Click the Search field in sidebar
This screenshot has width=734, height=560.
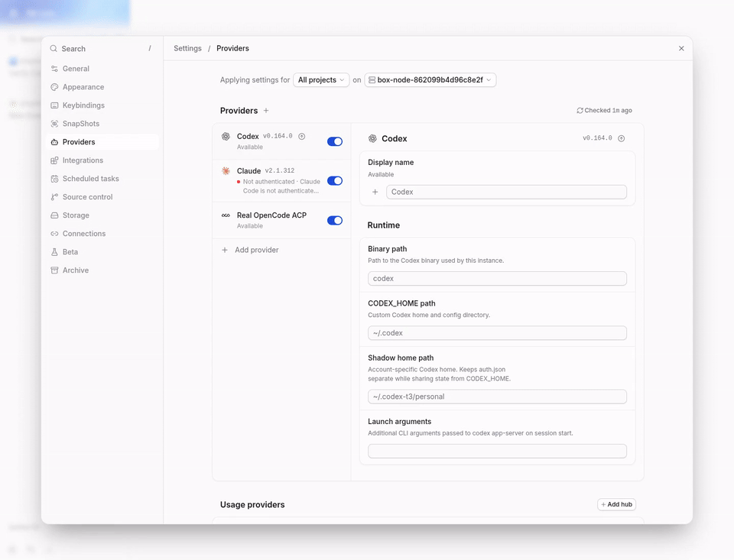[x=102, y=49]
